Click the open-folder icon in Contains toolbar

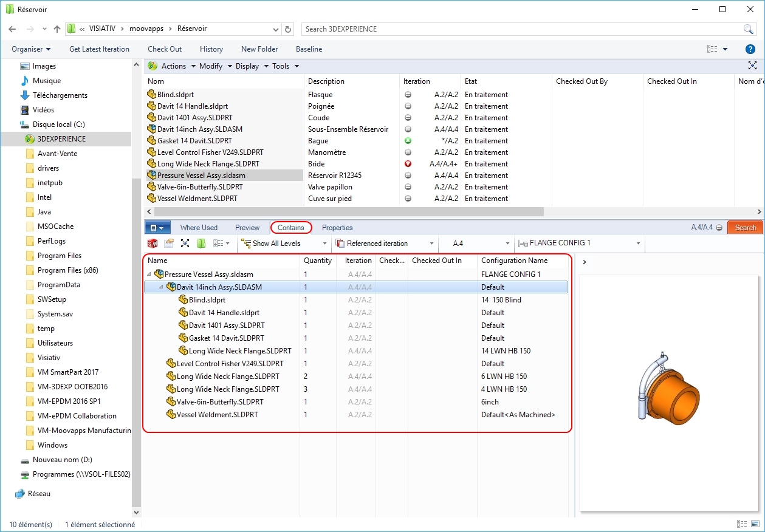(169, 244)
